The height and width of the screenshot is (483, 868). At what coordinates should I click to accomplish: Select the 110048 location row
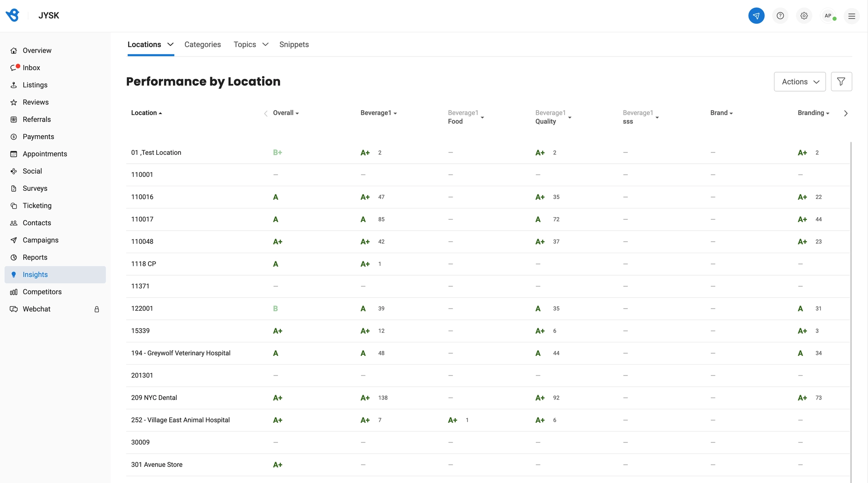(x=488, y=242)
